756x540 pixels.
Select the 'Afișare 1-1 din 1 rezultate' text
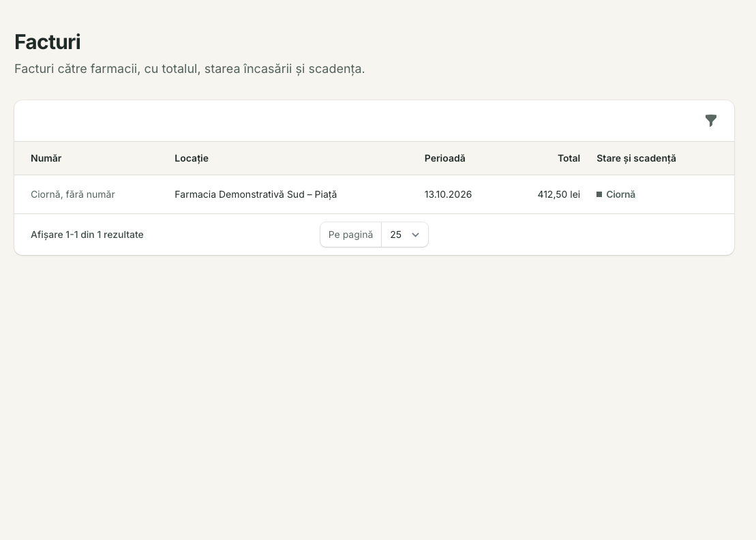click(x=87, y=235)
